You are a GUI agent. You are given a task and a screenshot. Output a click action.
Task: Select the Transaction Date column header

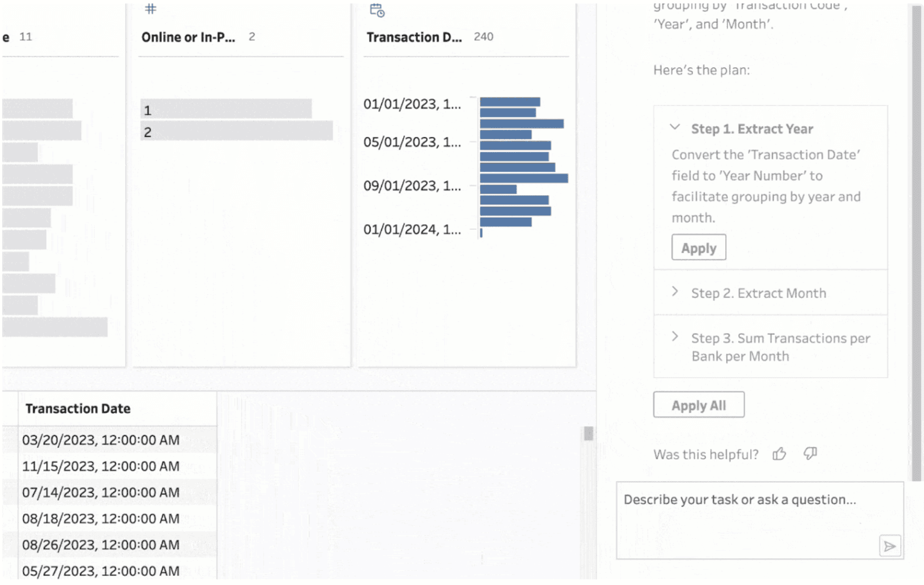click(x=78, y=408)
